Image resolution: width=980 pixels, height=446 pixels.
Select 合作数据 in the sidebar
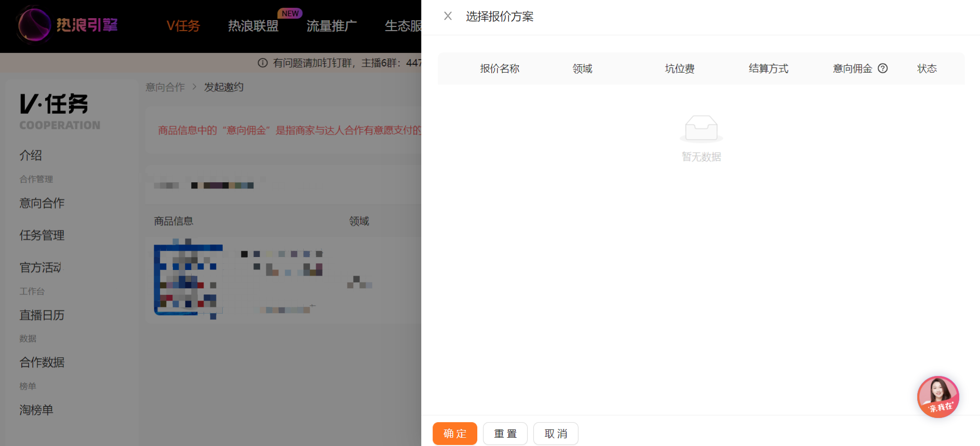42,362
